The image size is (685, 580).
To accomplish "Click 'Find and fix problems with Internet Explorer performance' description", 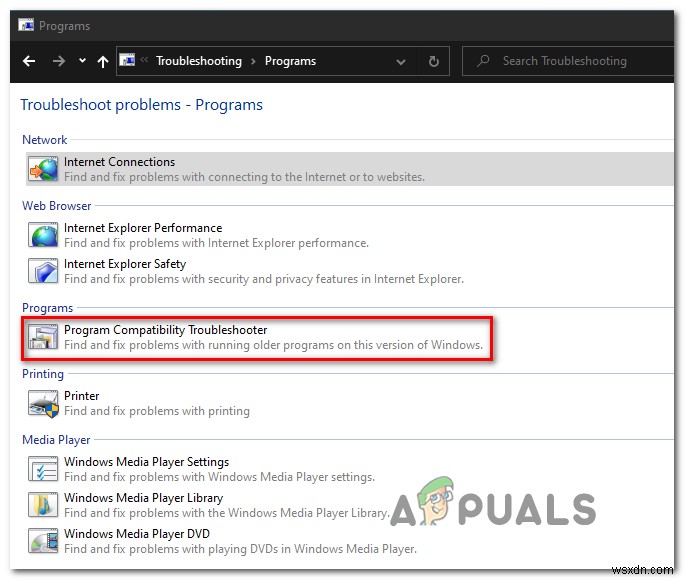I will (x=216, y=243).
